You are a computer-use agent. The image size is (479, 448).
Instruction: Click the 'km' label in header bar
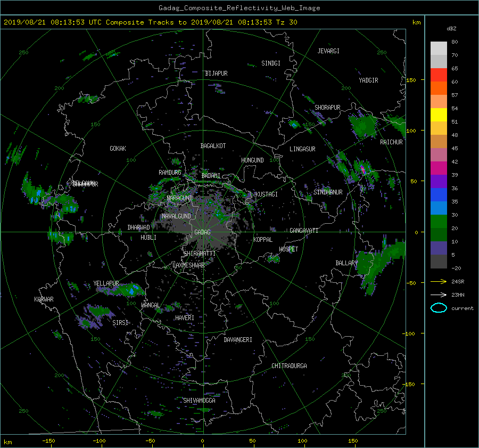tap(416, 22)
